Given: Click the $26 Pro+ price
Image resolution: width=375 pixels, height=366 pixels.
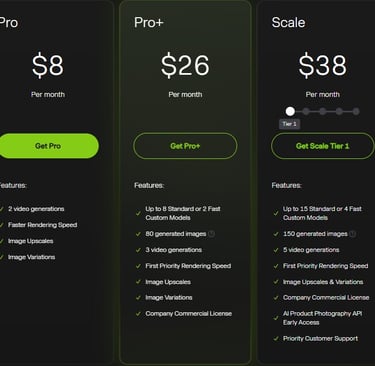Looking at the screenshot, I should click(x=185, y=65).
